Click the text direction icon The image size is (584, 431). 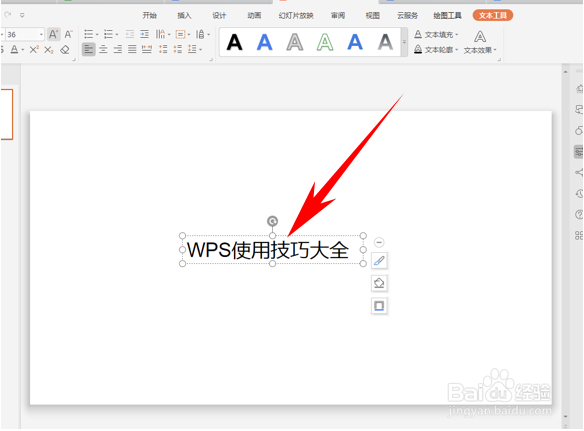click(160, 35)
